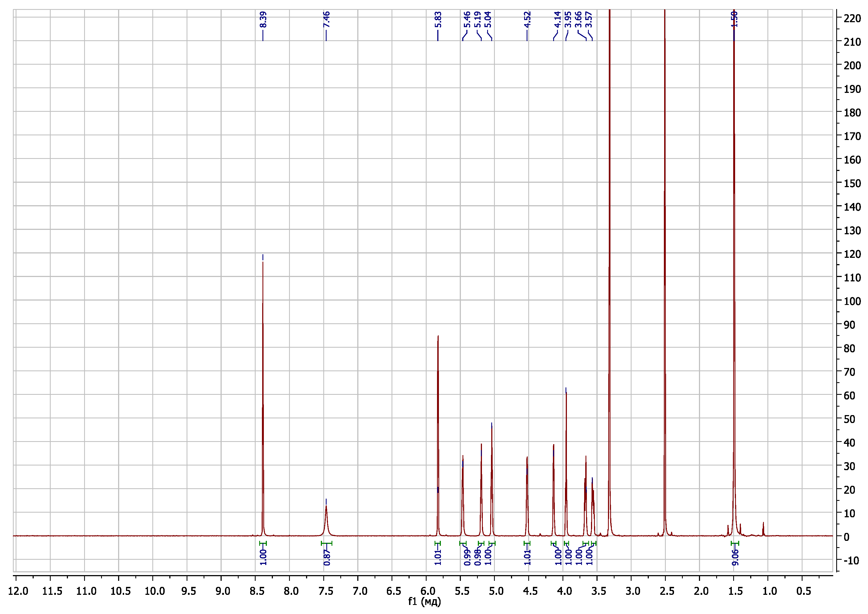Select the 4.52 peak annotation
Screen dimensions: 868x614
pyautogui.click(x=527, y=20)
